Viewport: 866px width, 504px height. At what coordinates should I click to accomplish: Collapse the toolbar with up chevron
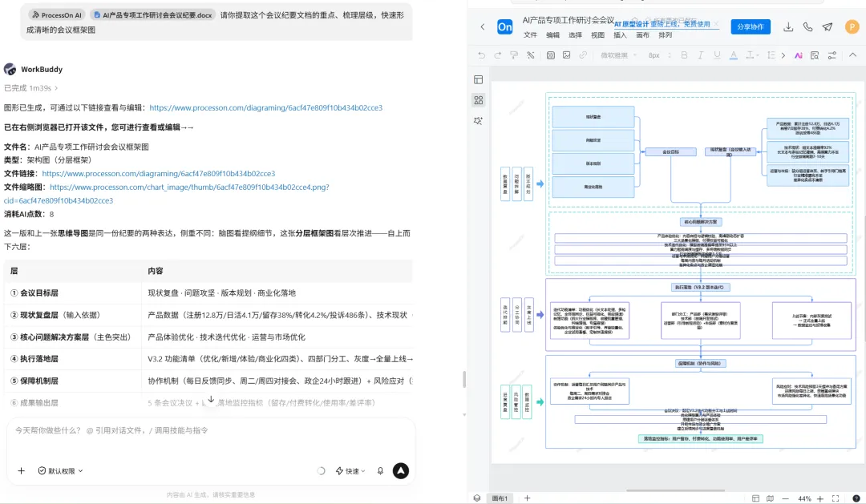pyautogui.click(x=852, y=55)
